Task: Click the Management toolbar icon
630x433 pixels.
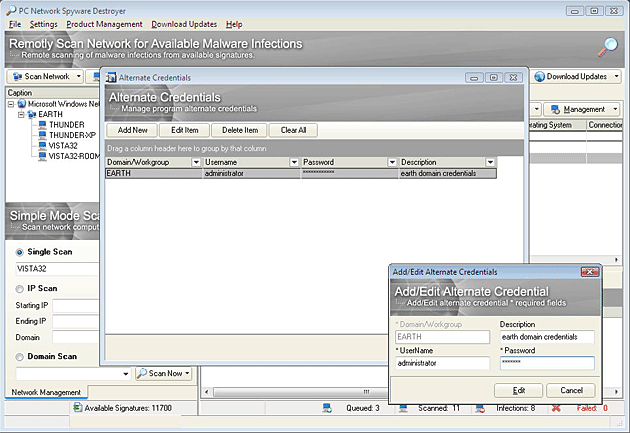Action: 555,109
